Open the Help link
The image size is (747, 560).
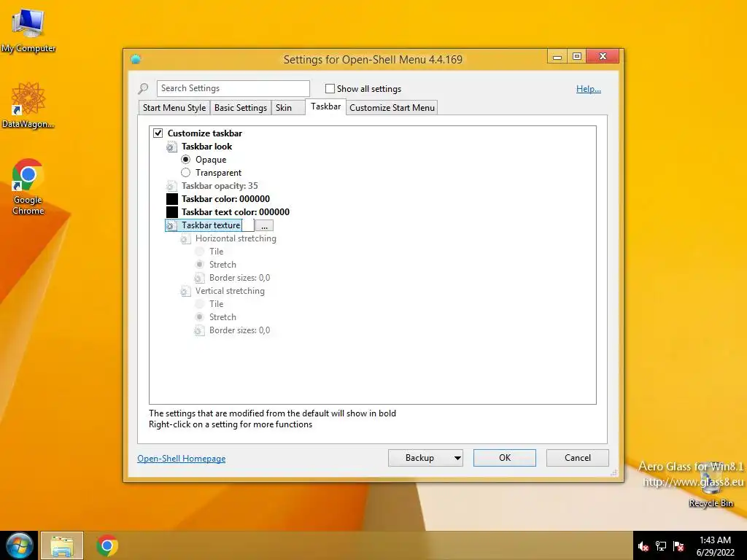coord(589,88)
